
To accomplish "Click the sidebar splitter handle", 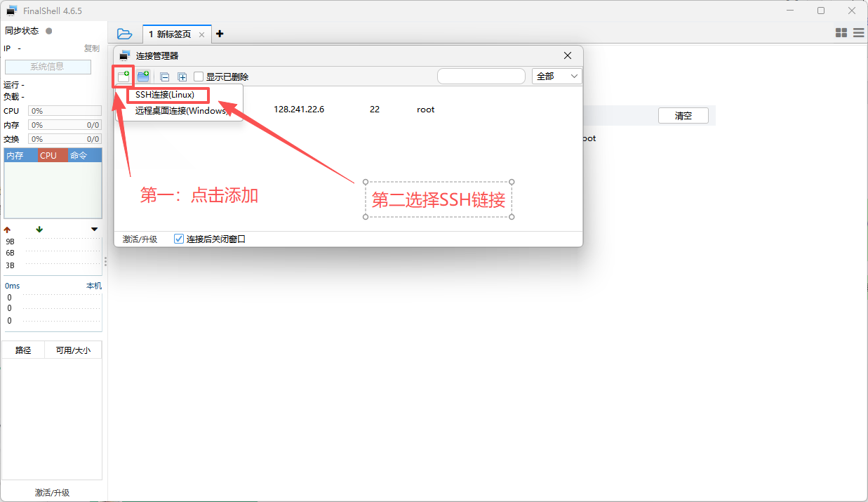I will [106, 261].
